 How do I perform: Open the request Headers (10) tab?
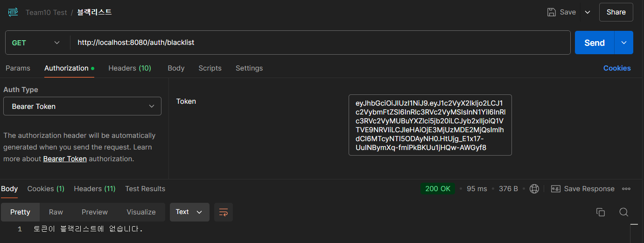click(x=130, y=68)
